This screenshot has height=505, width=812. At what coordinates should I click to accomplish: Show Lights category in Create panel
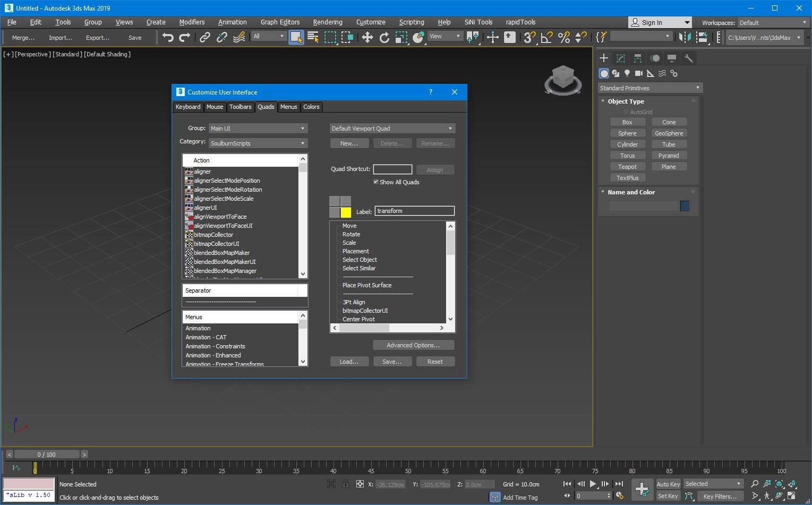pyautogui.click(x=627, y=73)
